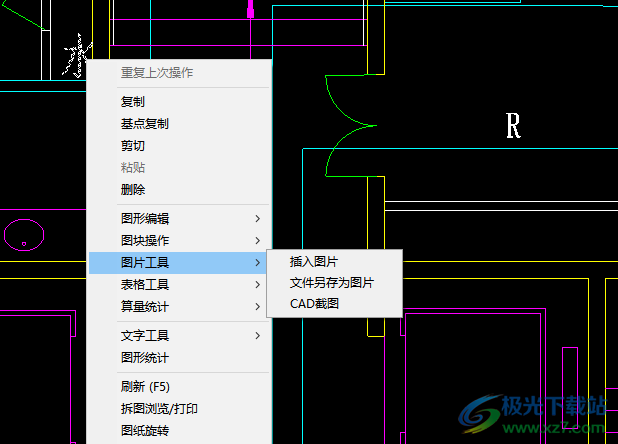Click 刷新 (F5) menu entry
This screenshot has height=444, width=618.
pyautogui.click(x=179, y=386)
